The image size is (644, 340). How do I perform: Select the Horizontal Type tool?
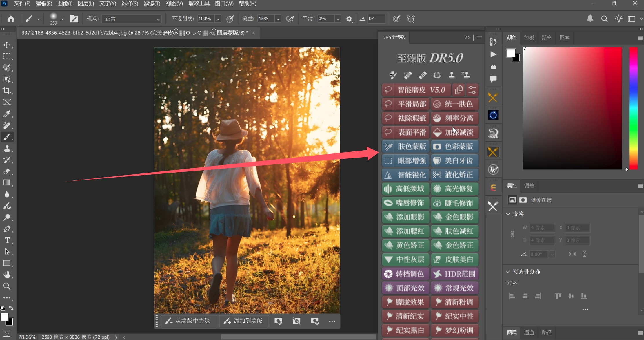(7, 240)
